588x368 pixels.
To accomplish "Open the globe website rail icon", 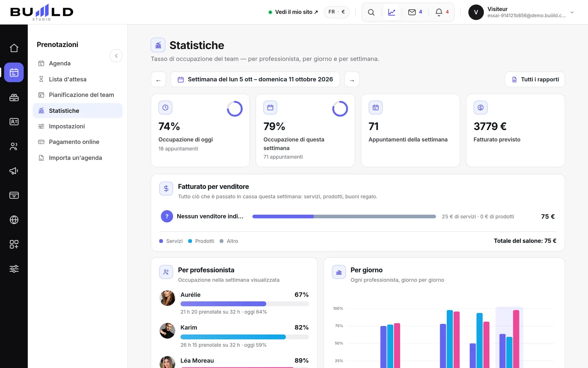I will pyautogui.click(x=14, y=220).
